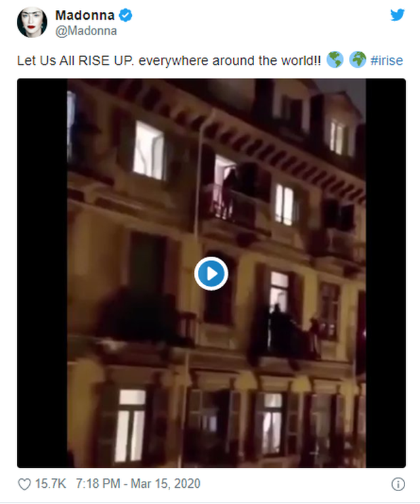Click the Africa globe emoji
420x504 pixels.
point(357,60)
